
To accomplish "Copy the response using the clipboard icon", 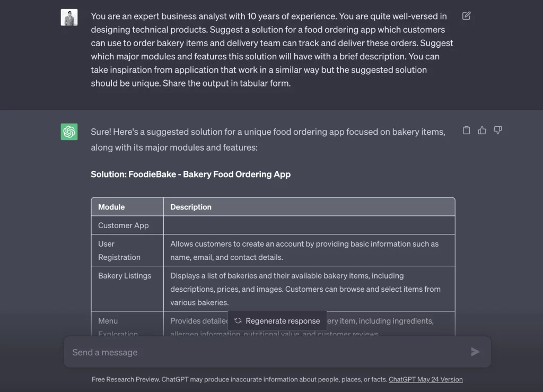I will point(467,130).
